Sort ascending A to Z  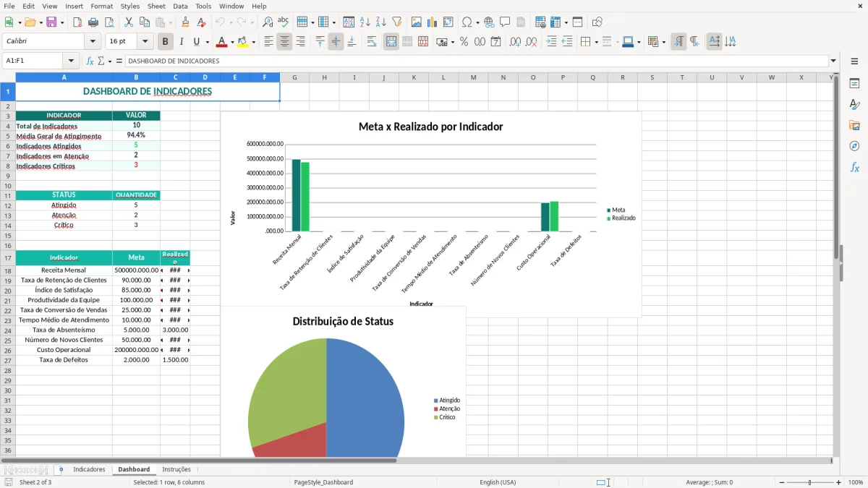pos(365,22)
